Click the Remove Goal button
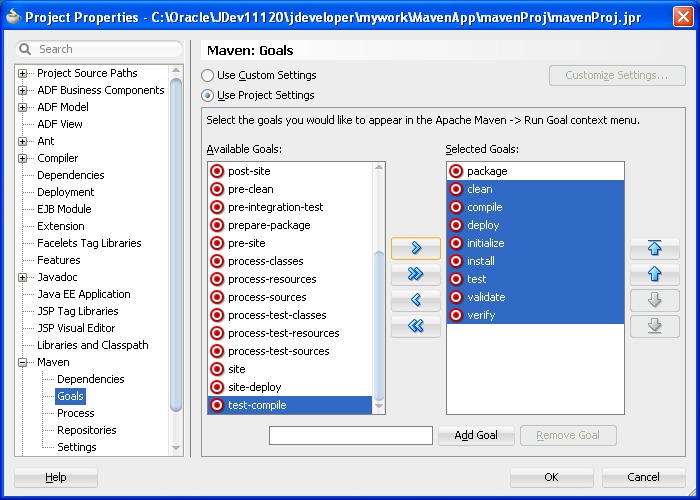700x500 pixels. click(568, 435)
